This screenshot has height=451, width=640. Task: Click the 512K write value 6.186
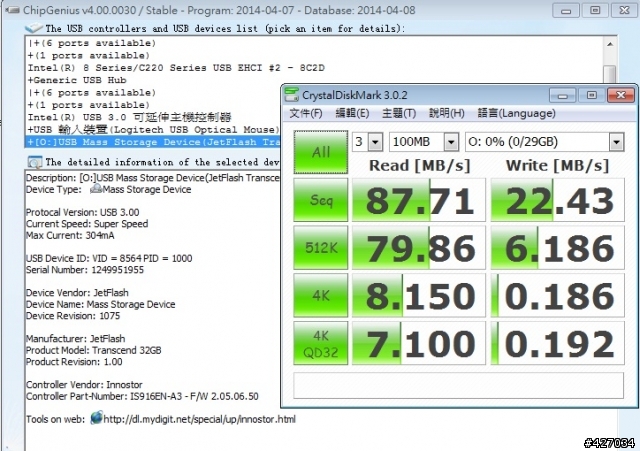558,248
